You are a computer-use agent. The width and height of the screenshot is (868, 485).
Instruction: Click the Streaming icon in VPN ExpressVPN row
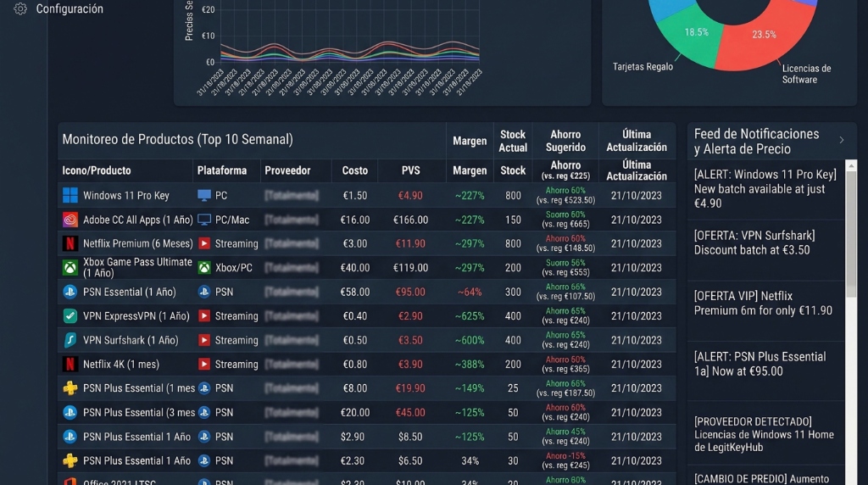[204, 316]
